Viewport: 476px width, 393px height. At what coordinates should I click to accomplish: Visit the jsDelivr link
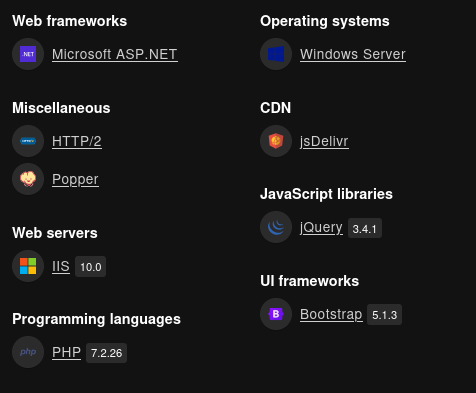(324, 141)
